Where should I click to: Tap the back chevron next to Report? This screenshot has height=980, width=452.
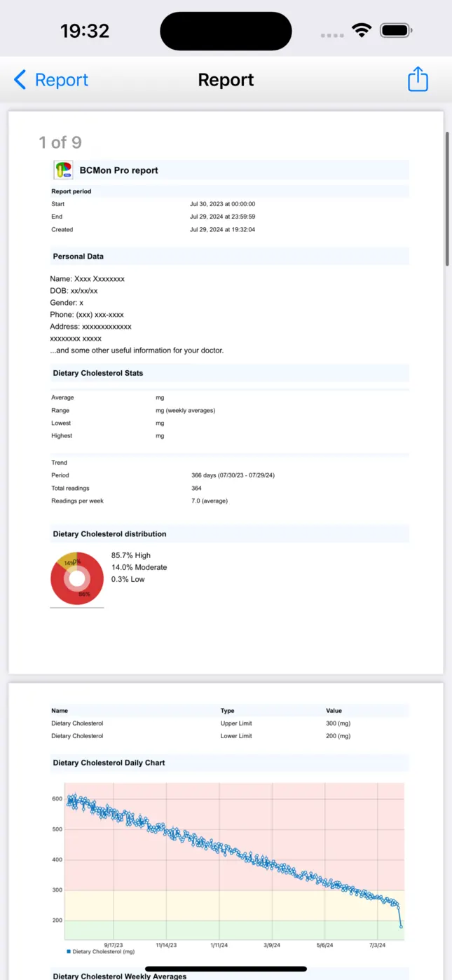(20, 80)
